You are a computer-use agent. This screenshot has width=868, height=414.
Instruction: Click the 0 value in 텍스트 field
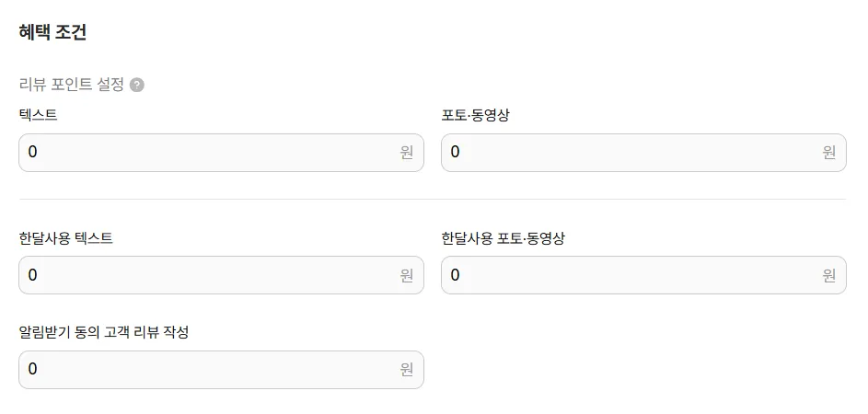[x=32, y=152]
